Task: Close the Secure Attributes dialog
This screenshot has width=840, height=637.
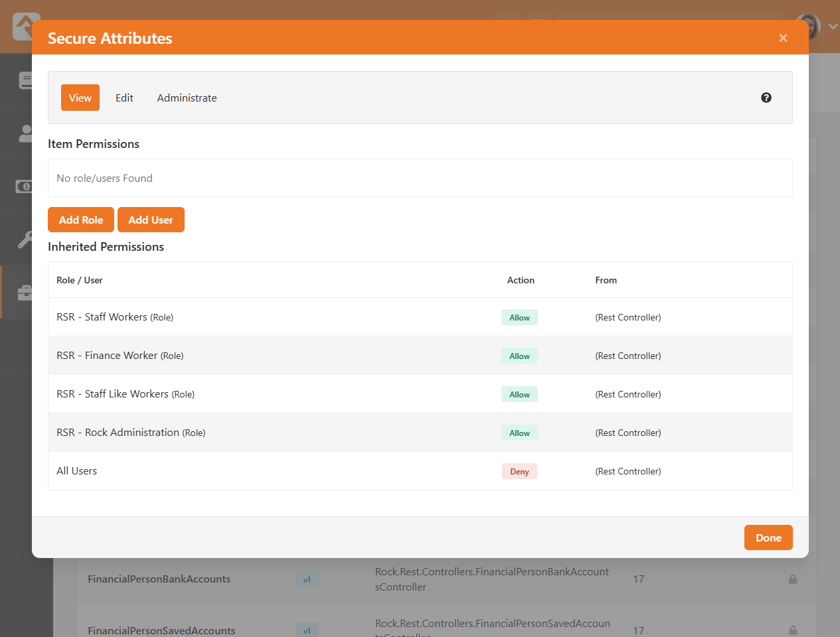Action: tap(783, 38)
